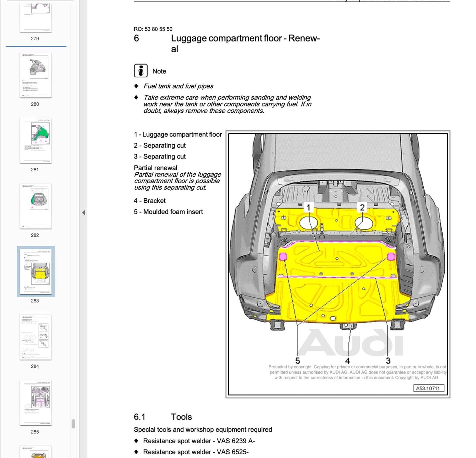Select the highlighted page 283 thumbnail
Screen dimensions: 476x458
click(36, 271)
